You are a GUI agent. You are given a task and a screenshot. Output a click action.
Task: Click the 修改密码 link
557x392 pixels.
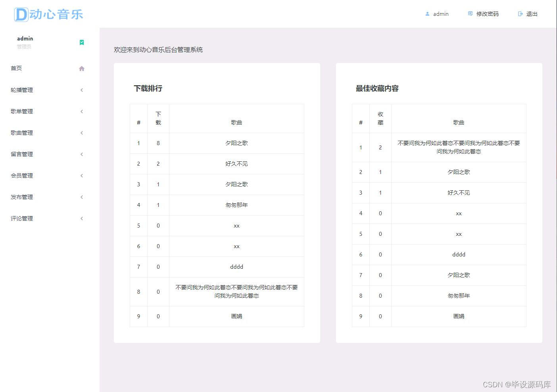pos(487,14)
